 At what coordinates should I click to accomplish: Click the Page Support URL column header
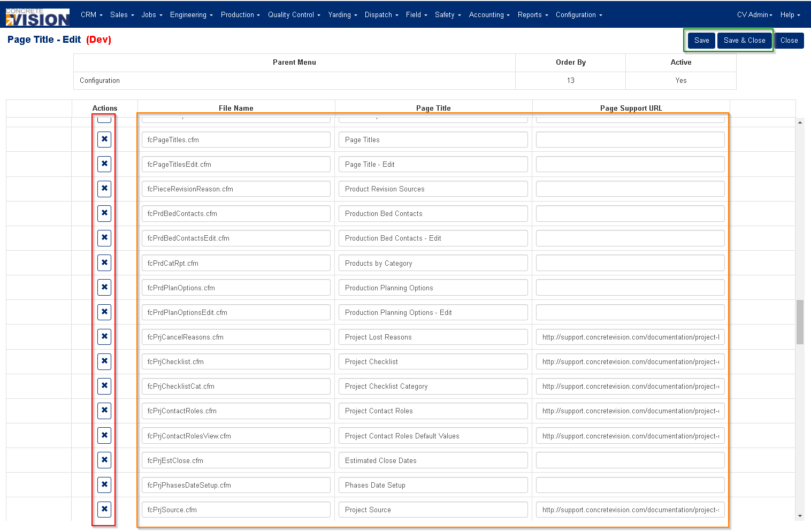[631, 108]
